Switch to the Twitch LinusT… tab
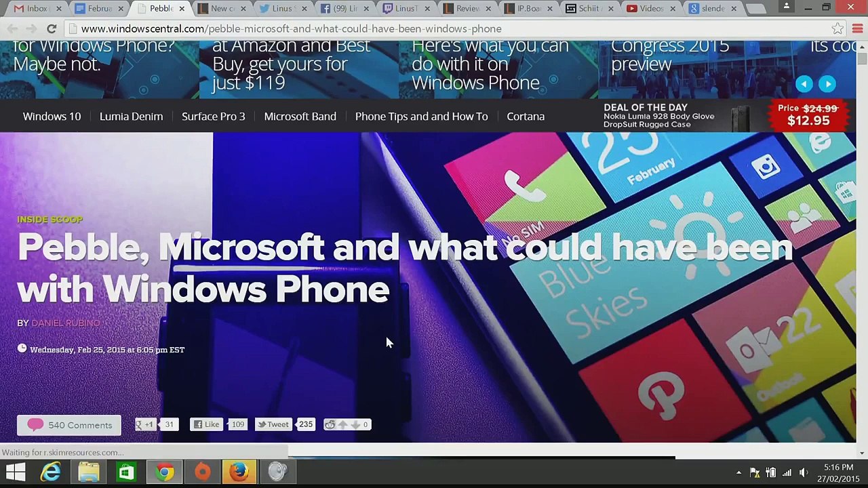The width and height of the screenshot is (868, 488). click(x=404, y=9)
